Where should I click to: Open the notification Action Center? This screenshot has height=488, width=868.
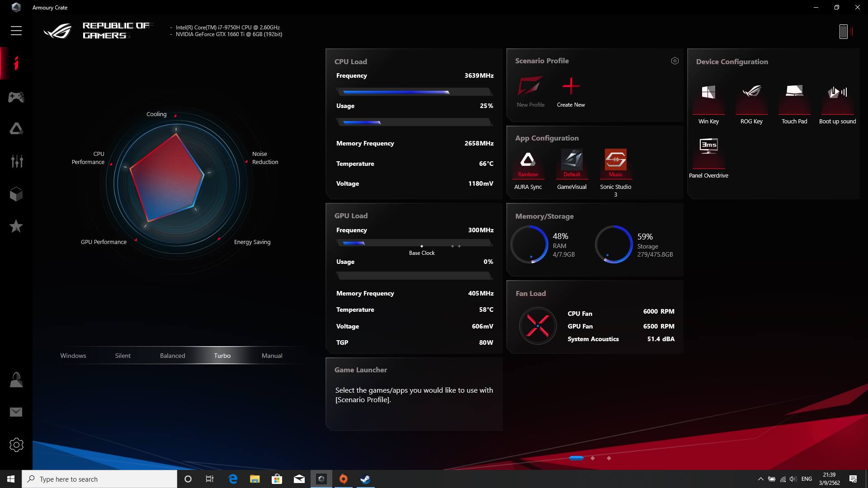tap(853, 479)
